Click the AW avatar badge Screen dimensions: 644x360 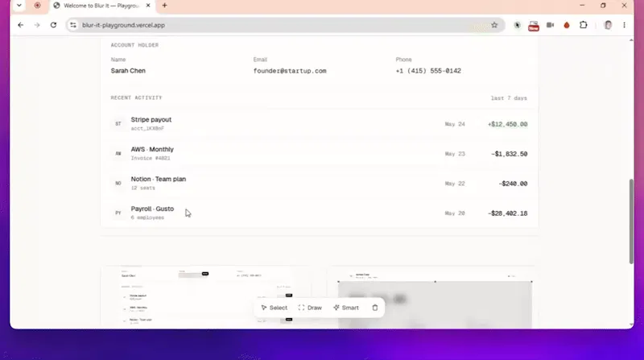tap(118, 153)
